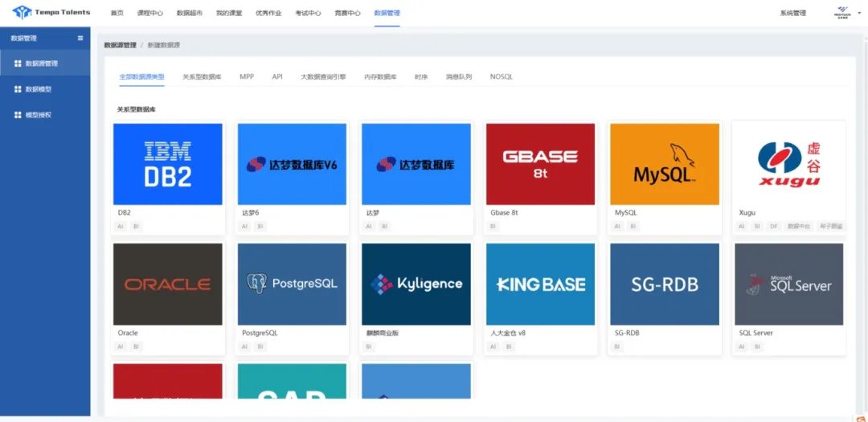Open 模型授权 in the sidebar

point(45,115)
